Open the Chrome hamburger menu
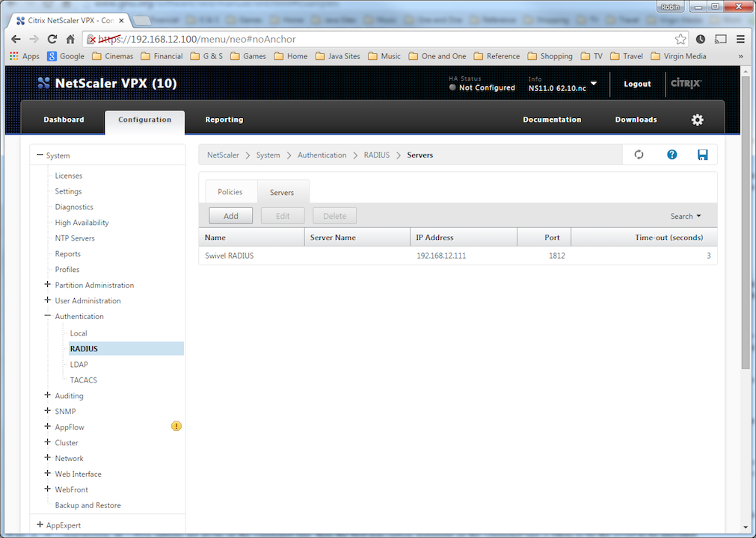This screenshot has width=756, height=538. pyautogui.click(x=740, y=39)
